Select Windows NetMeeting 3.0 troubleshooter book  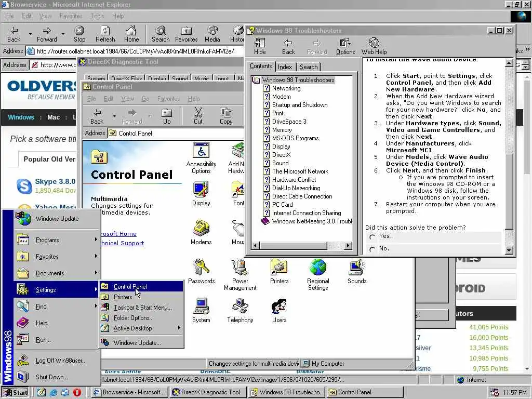[307, 221]
